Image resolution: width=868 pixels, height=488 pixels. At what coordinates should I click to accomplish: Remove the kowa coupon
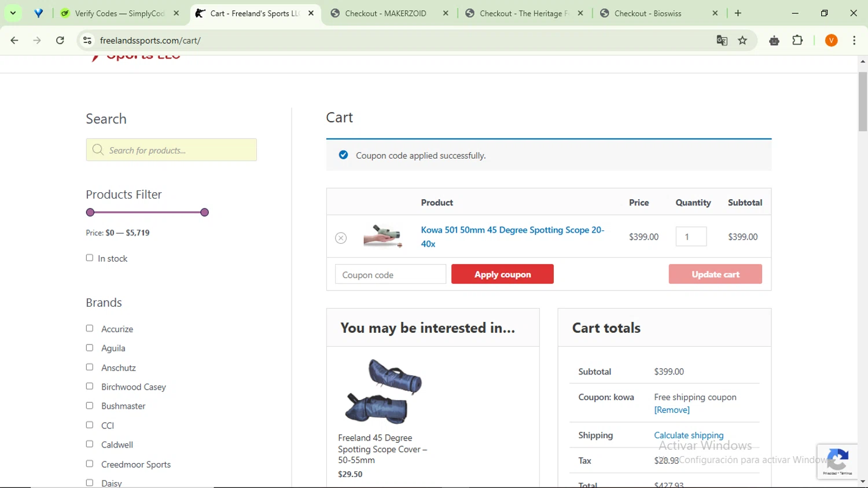(672, 410)
